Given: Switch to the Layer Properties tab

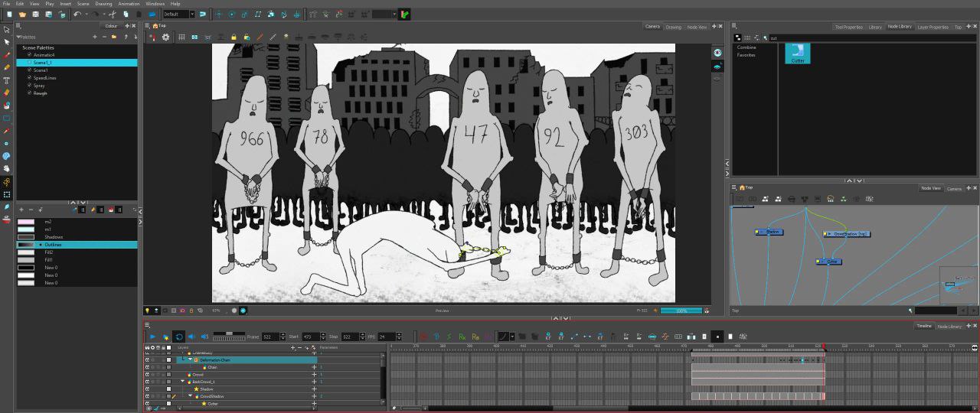Looking at the screenshot, I should pyautogui.click(x=933, y=27).
